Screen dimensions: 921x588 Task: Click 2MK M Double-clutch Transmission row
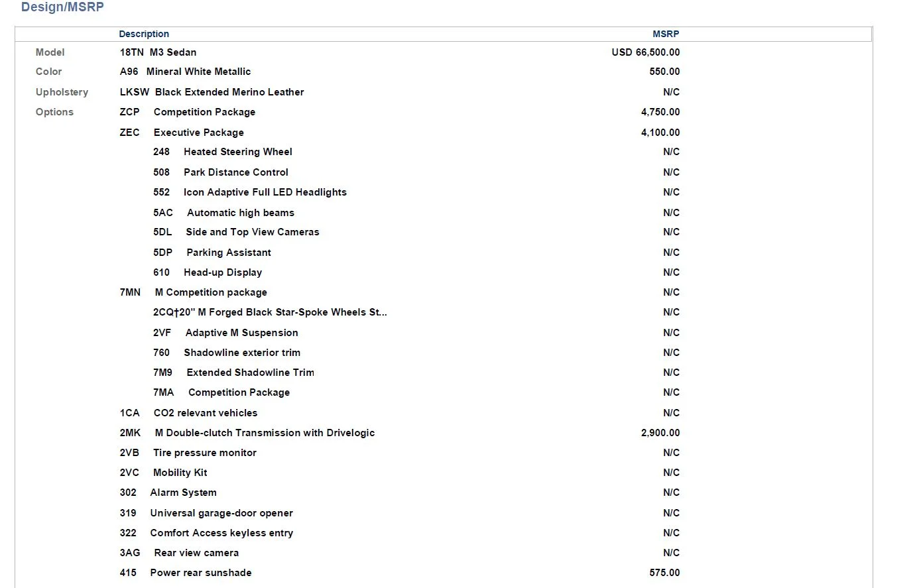click(x=247, y=433)
